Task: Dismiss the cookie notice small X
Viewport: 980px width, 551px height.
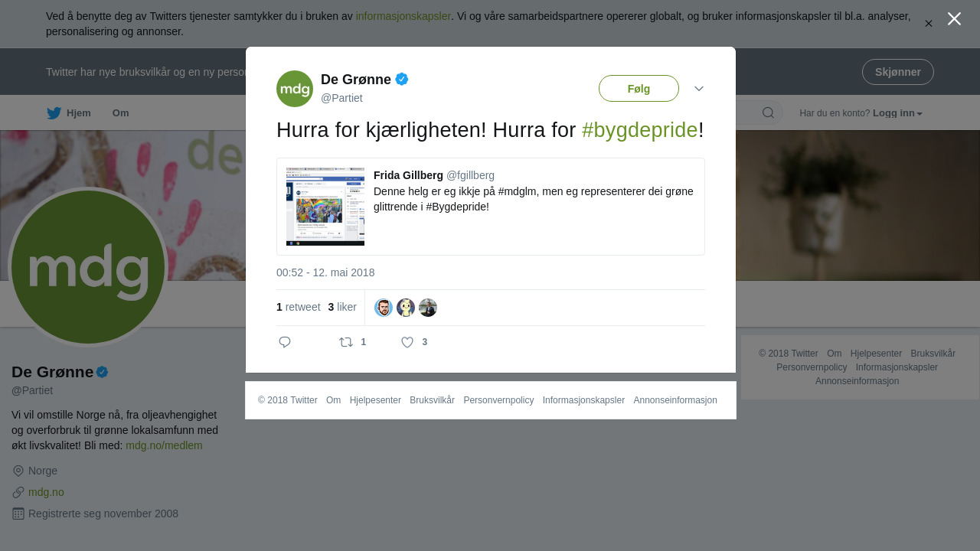Action: tap(928, 24)
